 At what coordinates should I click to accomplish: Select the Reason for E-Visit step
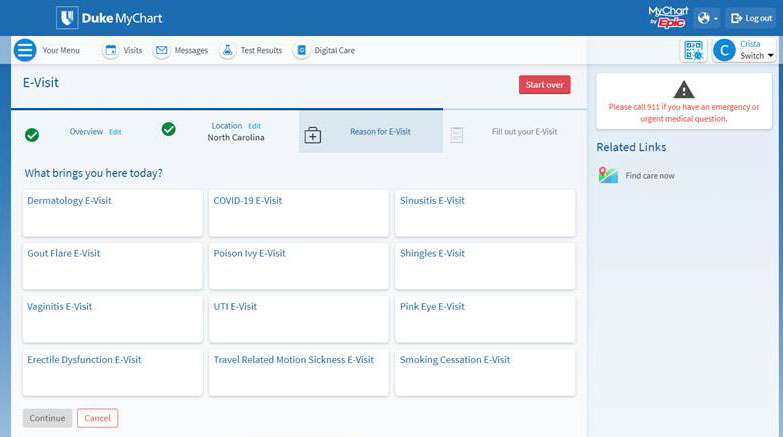(370, 132)
